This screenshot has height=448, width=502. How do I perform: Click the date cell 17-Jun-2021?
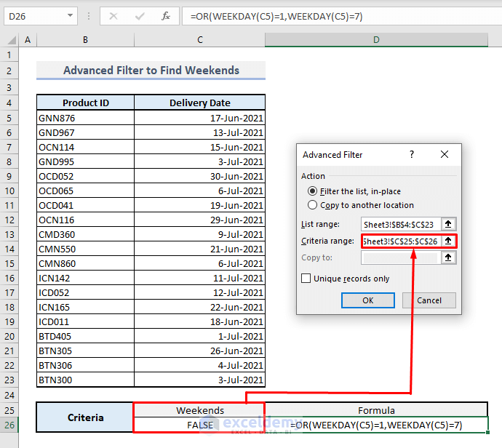click(199, 118)
